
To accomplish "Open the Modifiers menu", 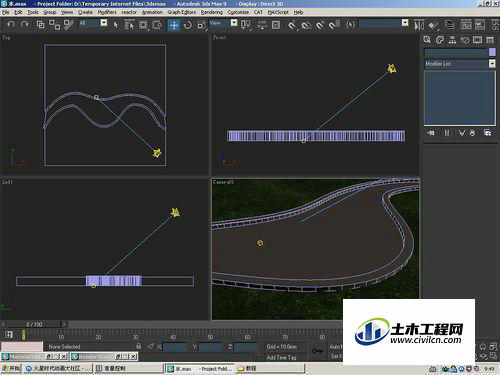I will (107, 12).
